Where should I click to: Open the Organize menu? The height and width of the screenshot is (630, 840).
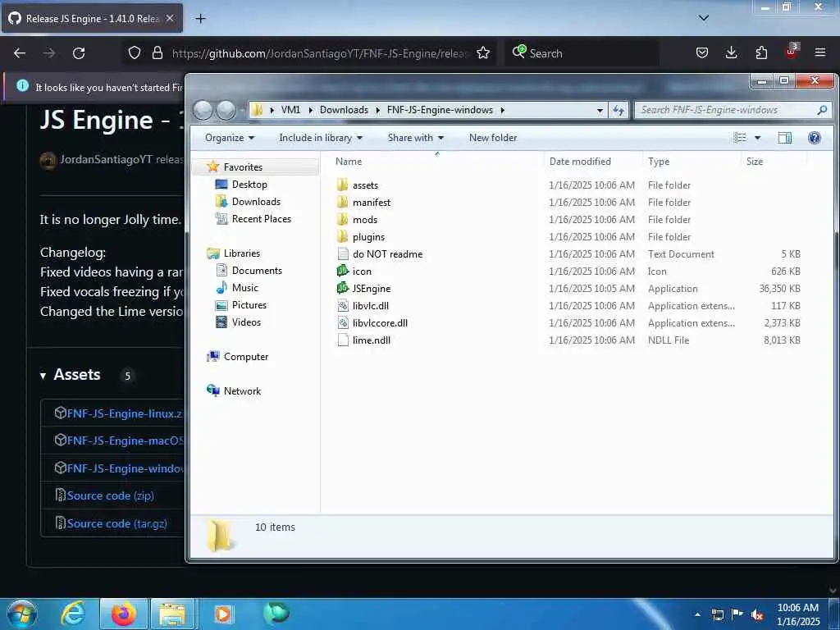click(x=230, y=138)
